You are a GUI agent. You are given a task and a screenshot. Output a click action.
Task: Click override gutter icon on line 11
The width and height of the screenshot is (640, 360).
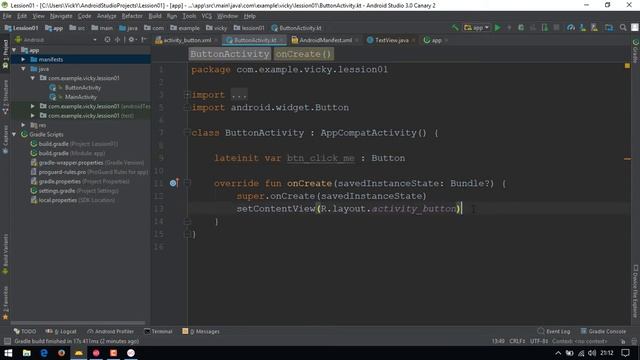[x=174, y=183]
